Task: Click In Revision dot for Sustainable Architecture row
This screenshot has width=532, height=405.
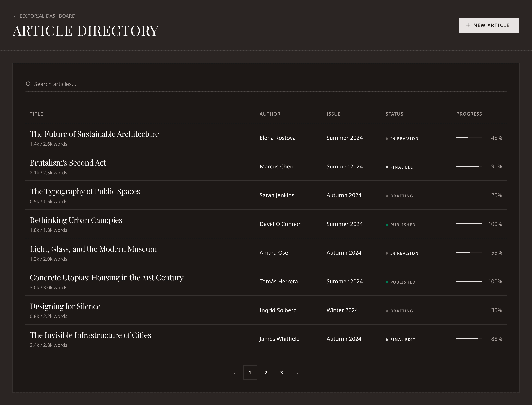Action: 387,139
